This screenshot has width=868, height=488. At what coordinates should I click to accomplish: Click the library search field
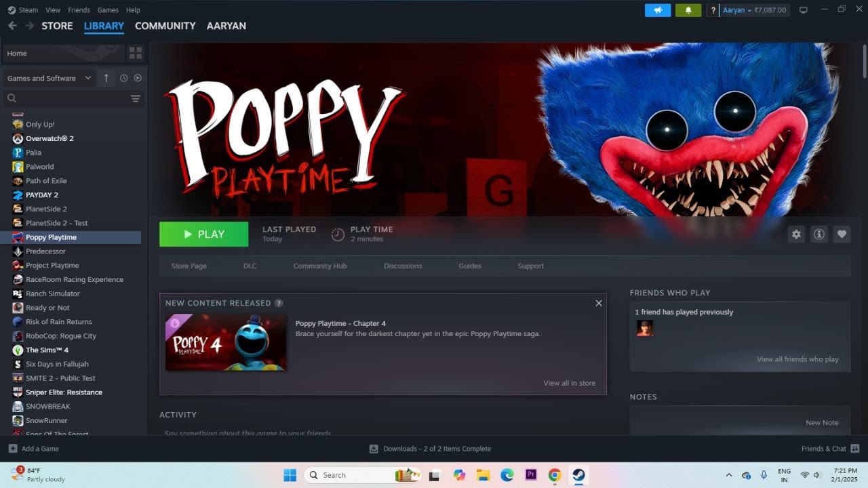(x=68, y=98)
